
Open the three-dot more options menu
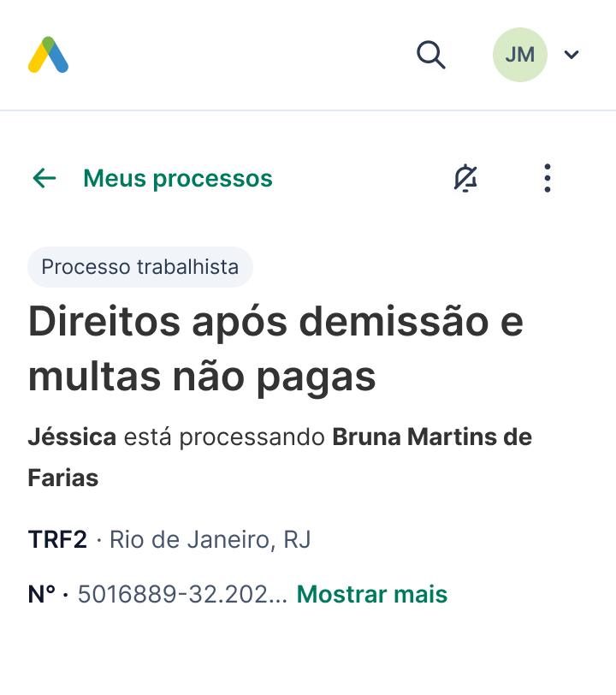click(548, 178)
